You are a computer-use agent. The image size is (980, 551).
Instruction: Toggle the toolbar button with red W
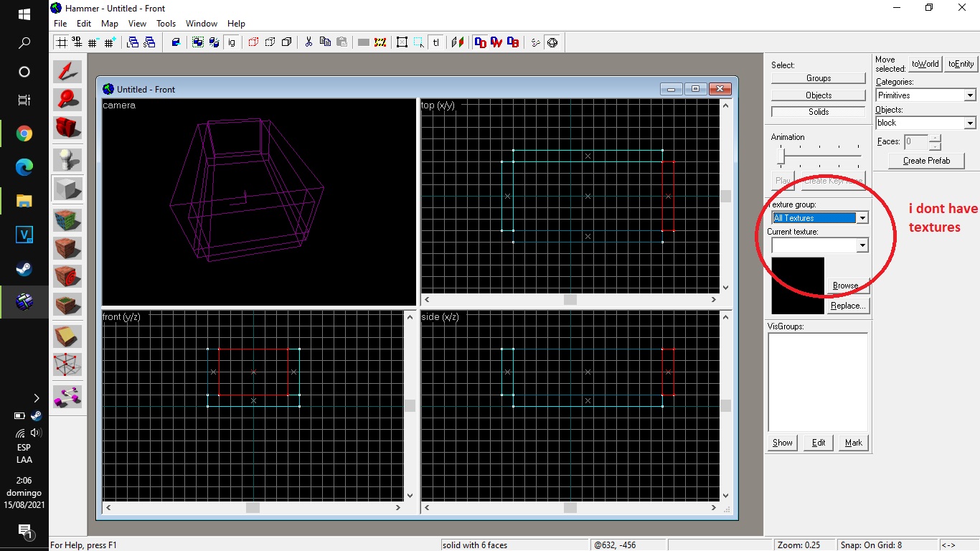(x=496, y=42)
